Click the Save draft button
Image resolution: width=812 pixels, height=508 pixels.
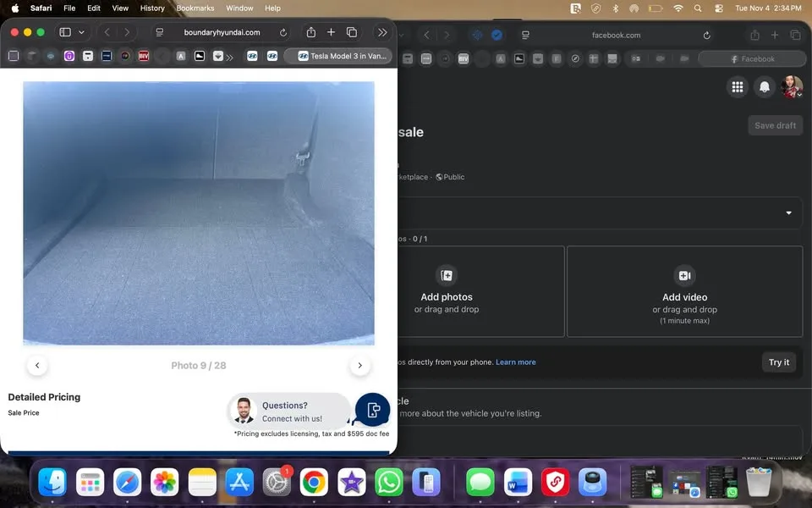tap(774, 125)
